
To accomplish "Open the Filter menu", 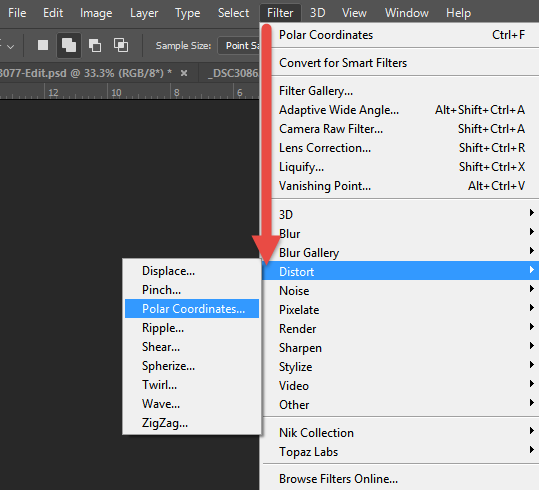I will point(280,13).
